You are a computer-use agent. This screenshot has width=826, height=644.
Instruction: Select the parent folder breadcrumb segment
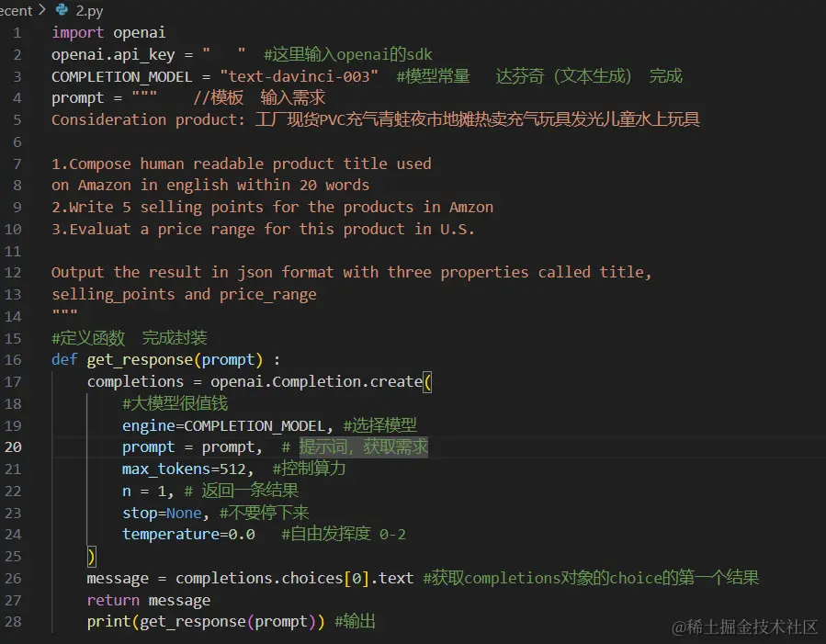pyautogui.click(x=15, y=10)
